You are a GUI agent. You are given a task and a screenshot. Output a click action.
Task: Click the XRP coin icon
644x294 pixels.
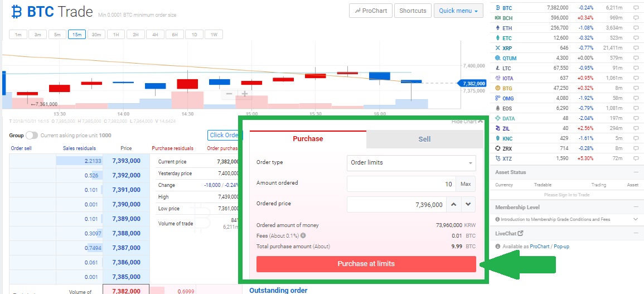[498, 48]
